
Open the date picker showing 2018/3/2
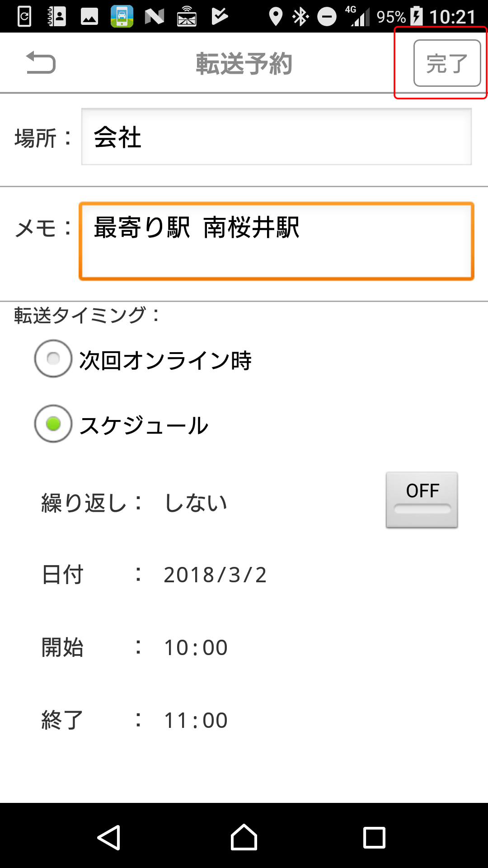coord(215,575)
